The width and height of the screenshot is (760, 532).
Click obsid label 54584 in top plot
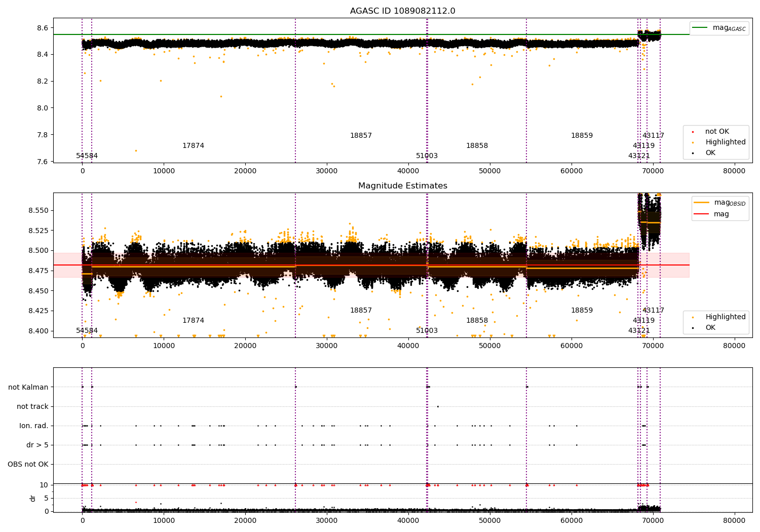pyautogui.click(x=87, y=156)
